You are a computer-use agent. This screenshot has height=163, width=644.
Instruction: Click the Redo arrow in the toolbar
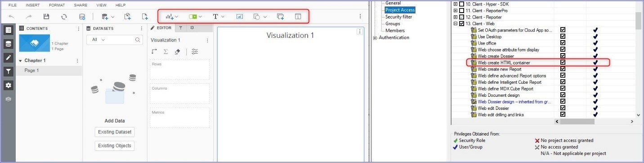[29, 16]
